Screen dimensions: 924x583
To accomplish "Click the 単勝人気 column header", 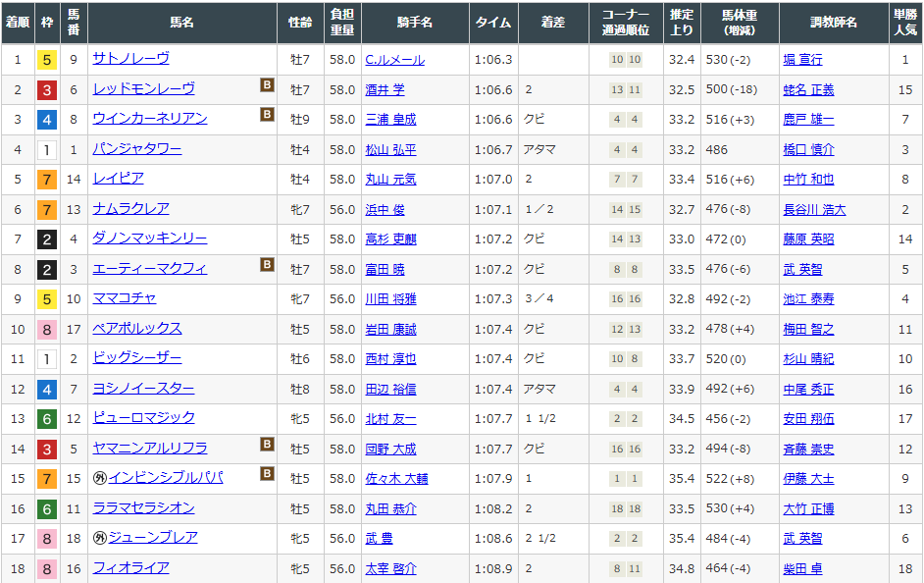I will point(904,23).
